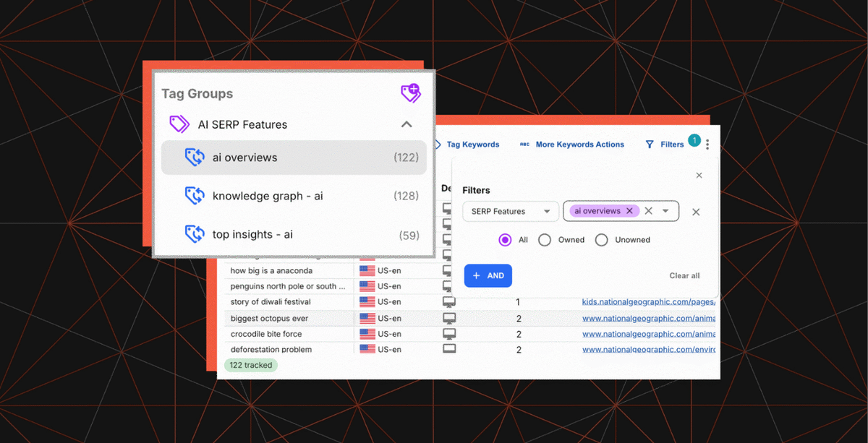Viewport: 868px width, 443px height.
Task: Select the Owned radio button
Action: pyautogui.click(x=545, y=240)
